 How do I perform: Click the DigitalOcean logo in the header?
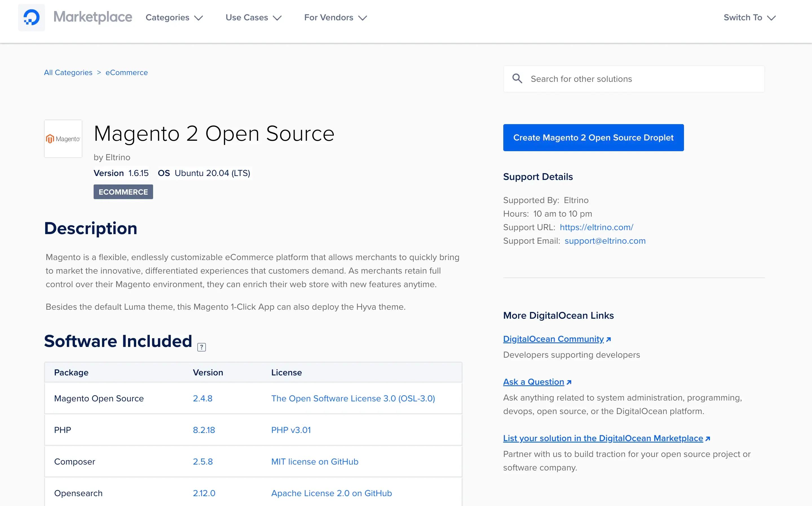tap(31, 17)
